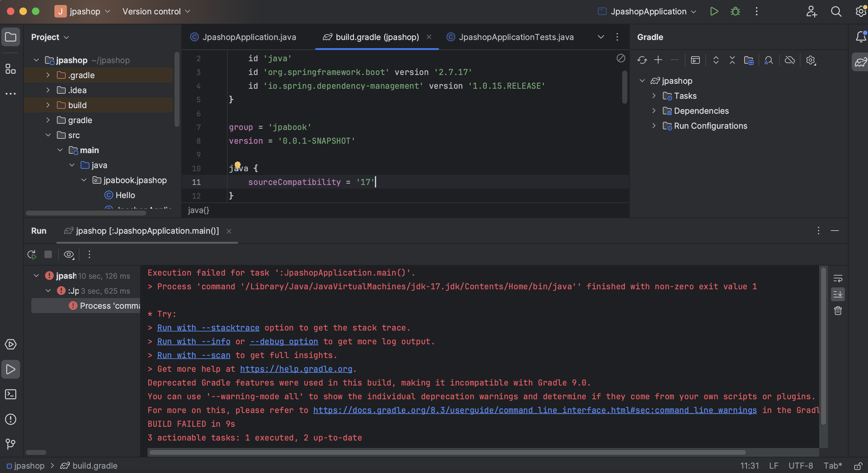Click the Run with --stacktrace link

208,327
